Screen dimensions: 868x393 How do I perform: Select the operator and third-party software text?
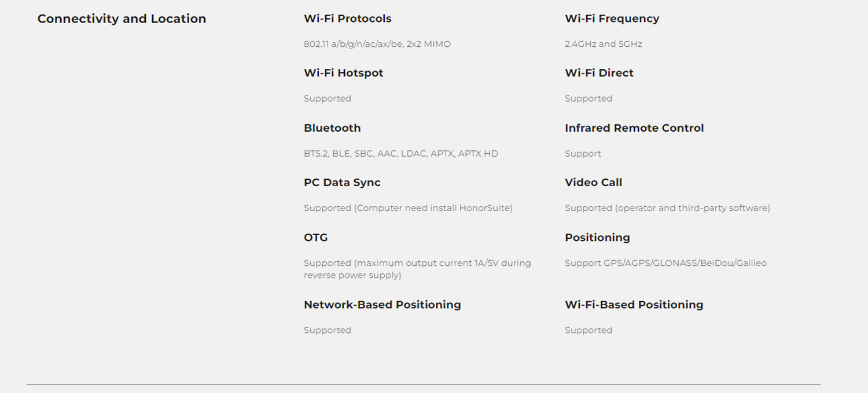[667, 208]
